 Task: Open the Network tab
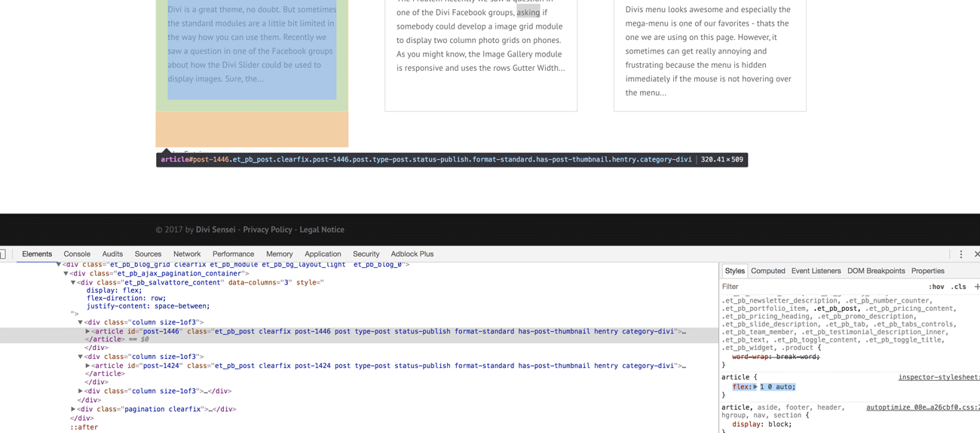[187, 254]
